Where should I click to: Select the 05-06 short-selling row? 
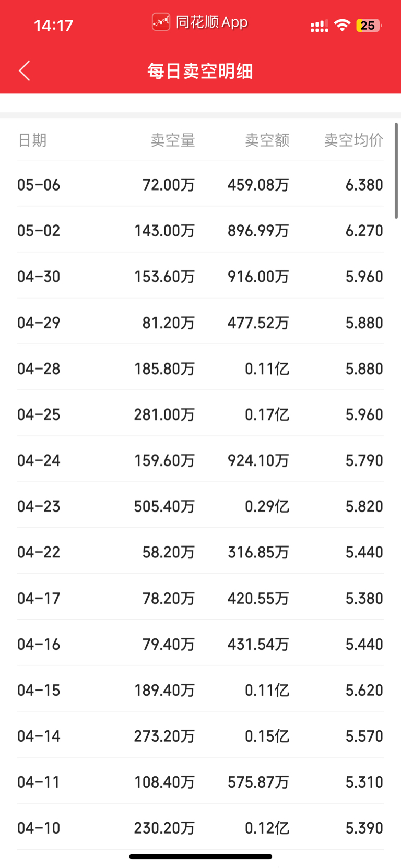[x=200, y=184]
